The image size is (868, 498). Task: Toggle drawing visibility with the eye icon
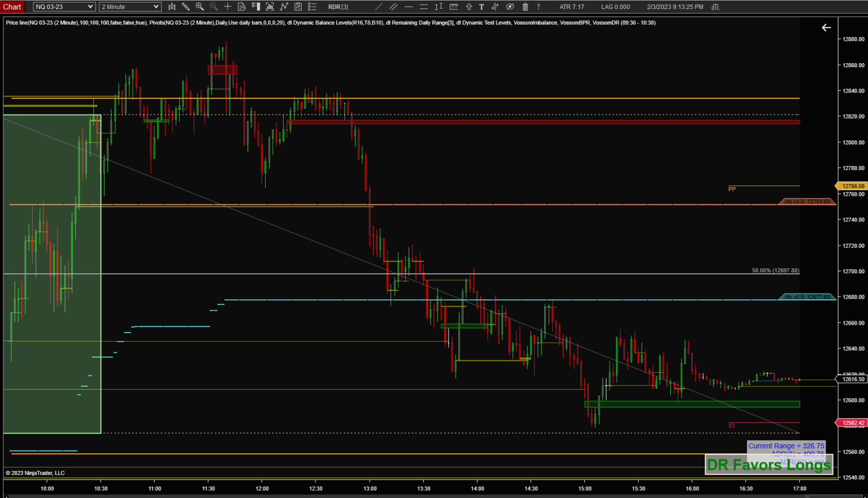tap(510, 7)
